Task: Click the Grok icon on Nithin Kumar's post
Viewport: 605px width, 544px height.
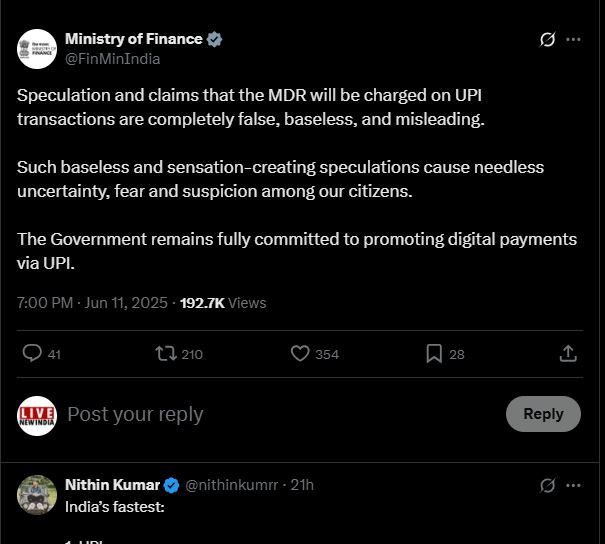Action: [x=547, y=485]
